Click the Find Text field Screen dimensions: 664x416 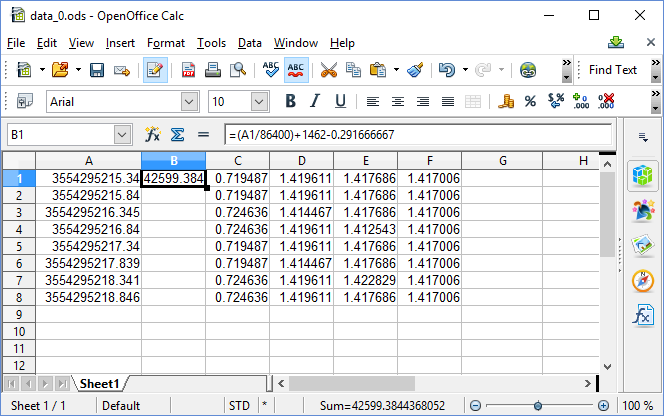click(x=612, y=70)
